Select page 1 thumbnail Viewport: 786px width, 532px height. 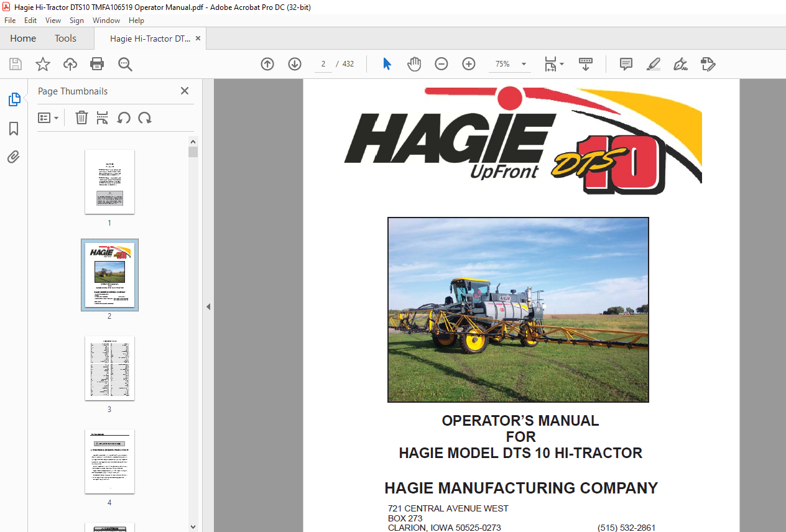click(x=109, y=181)
